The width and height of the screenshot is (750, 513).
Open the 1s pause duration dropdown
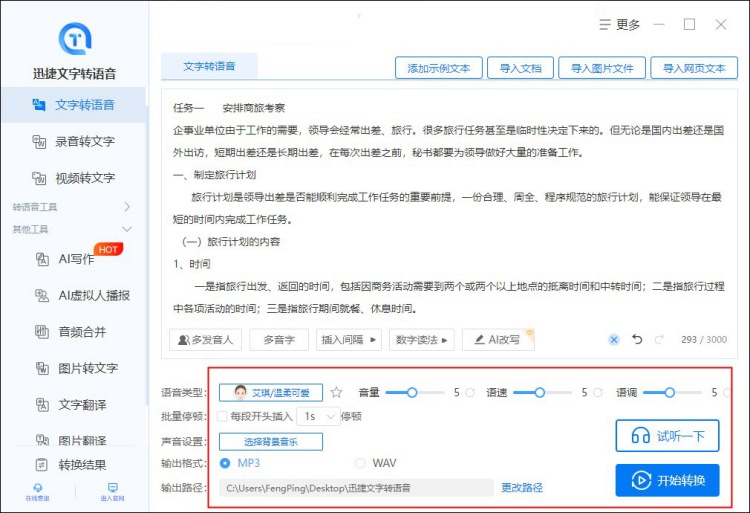pyautogui.click(x=318, y=416)
